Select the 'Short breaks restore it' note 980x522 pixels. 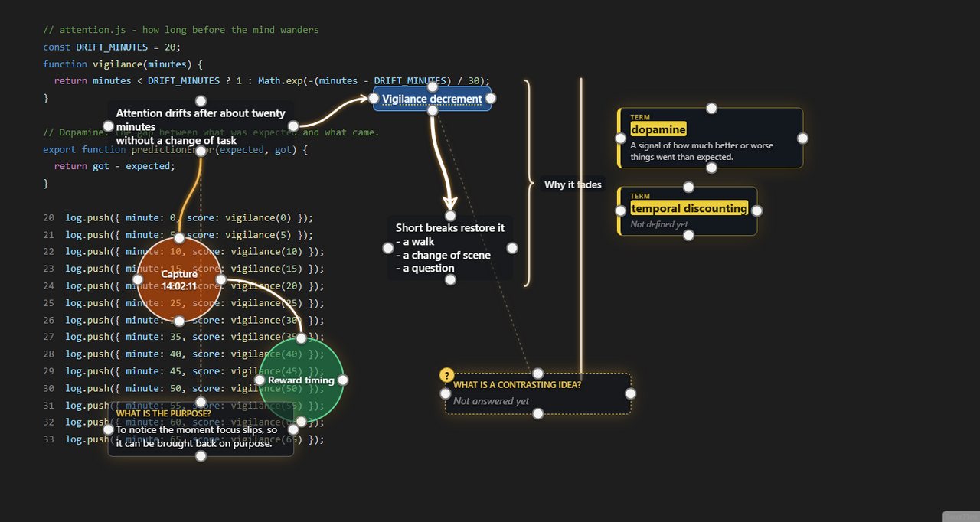click(450, 248)
